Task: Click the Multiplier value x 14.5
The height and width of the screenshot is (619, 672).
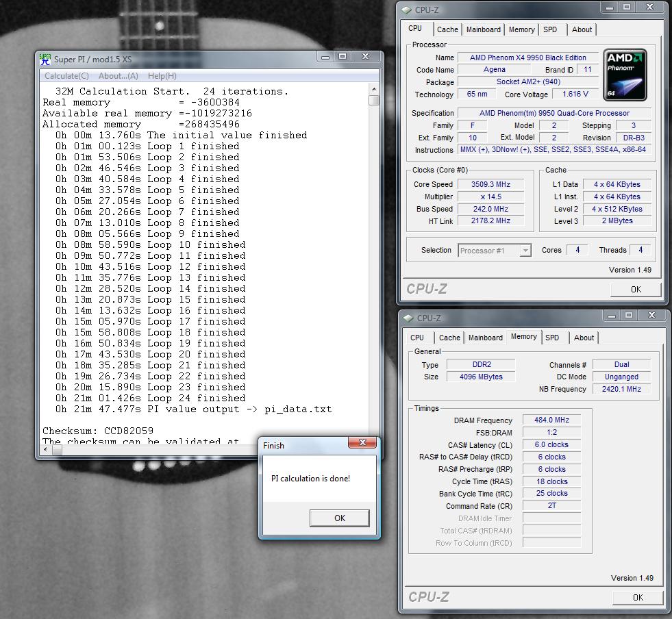Action: 490,197
